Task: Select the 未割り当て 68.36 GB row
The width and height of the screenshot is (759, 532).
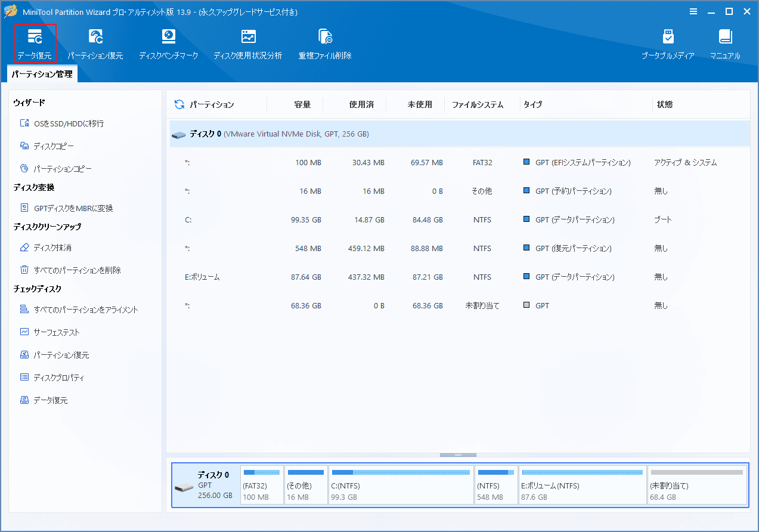Action: tap(459, 305)
